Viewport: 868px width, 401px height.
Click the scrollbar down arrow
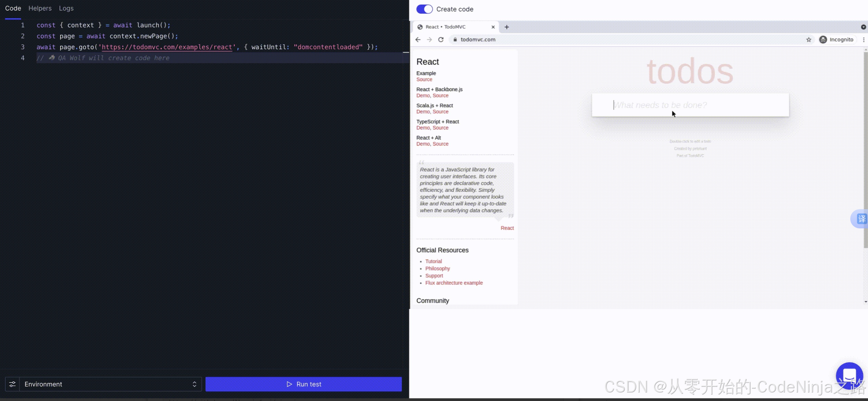pyautogui.click(x=866, y=302)
